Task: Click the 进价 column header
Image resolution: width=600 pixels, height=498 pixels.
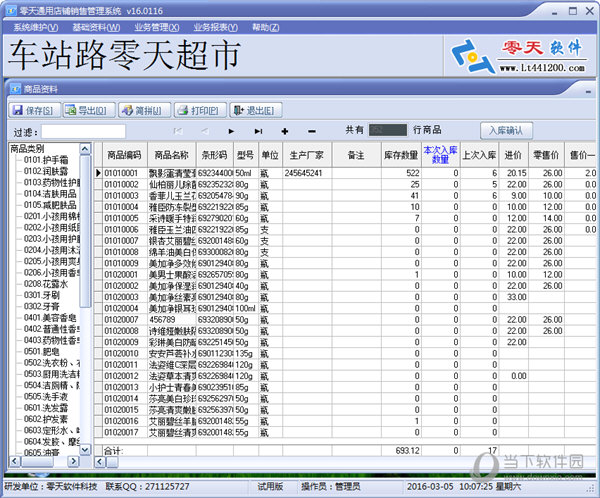Action: 514,155
